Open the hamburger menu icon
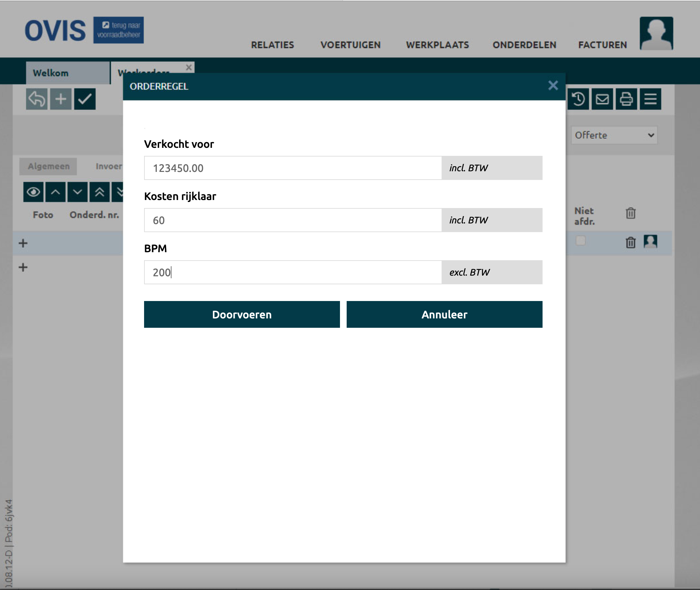Screen dimensions: 700x590 [650, 99]
